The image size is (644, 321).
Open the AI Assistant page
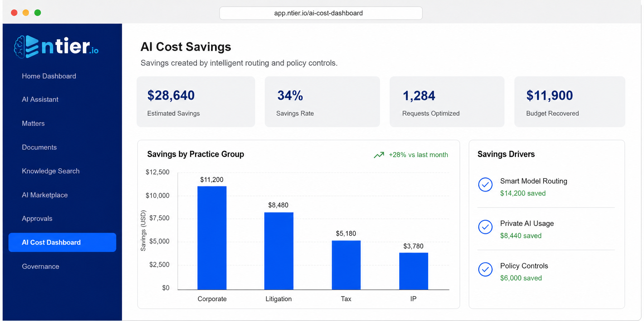(40, 99)
